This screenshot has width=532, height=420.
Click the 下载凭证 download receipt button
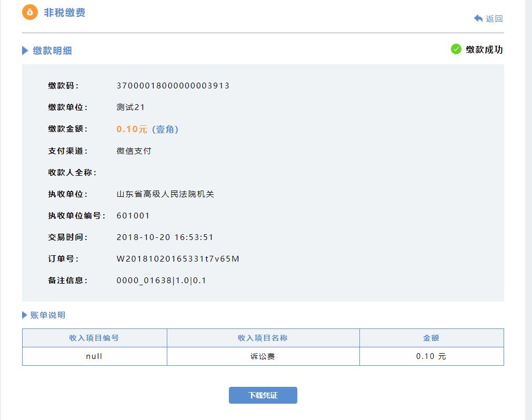tap(263, 395)
